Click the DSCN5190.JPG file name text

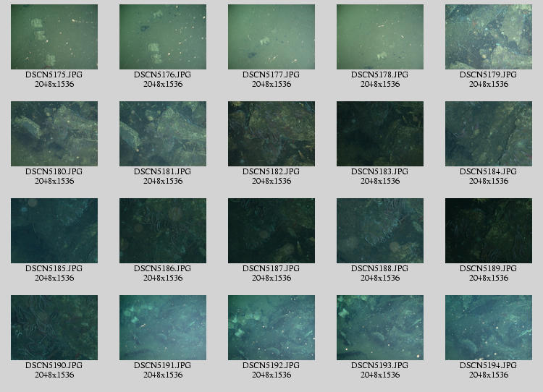pos(54,365)
